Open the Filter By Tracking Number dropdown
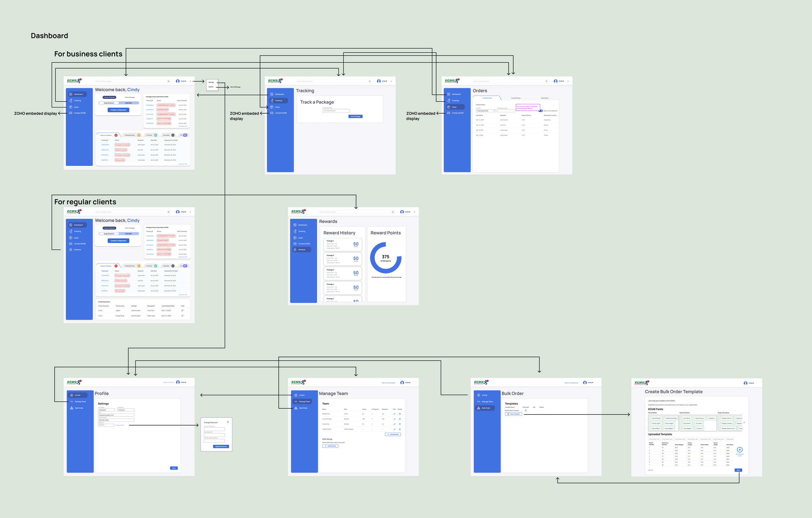Image resolution: width=812 pixels, height=518 pixels. 486,111
